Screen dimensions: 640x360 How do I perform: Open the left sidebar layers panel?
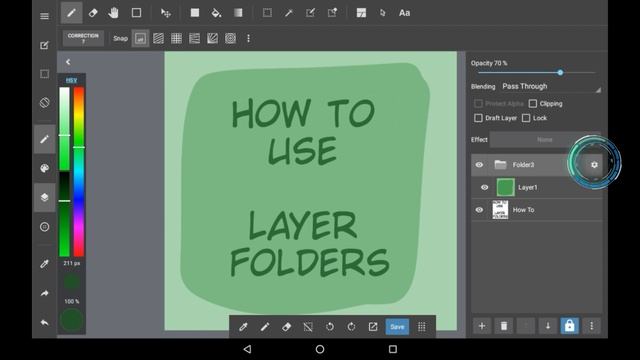click(44, 197)
